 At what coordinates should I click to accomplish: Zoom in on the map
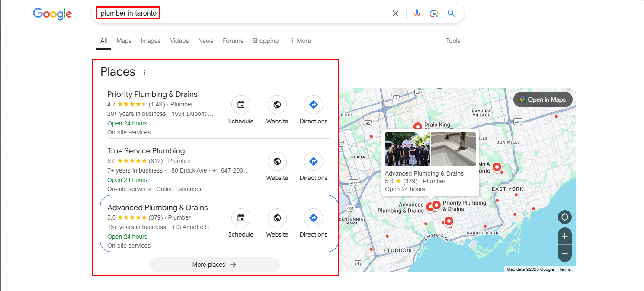point(565,236)
